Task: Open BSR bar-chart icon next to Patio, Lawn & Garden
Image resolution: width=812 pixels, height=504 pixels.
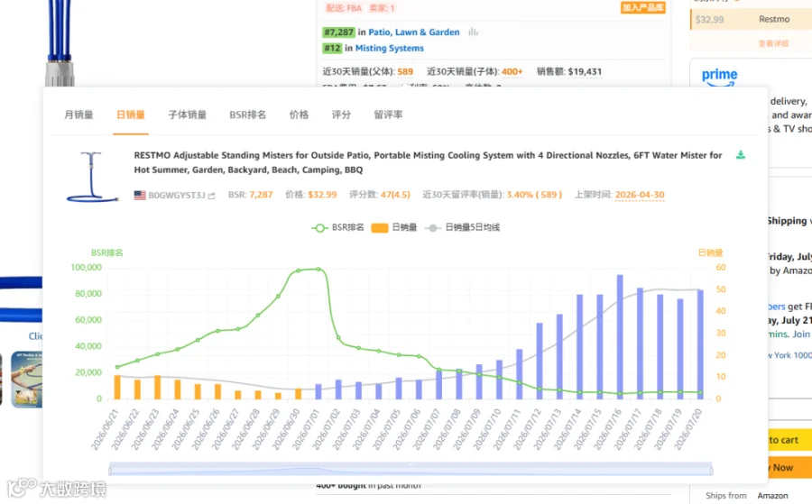Action: point(473,32)
